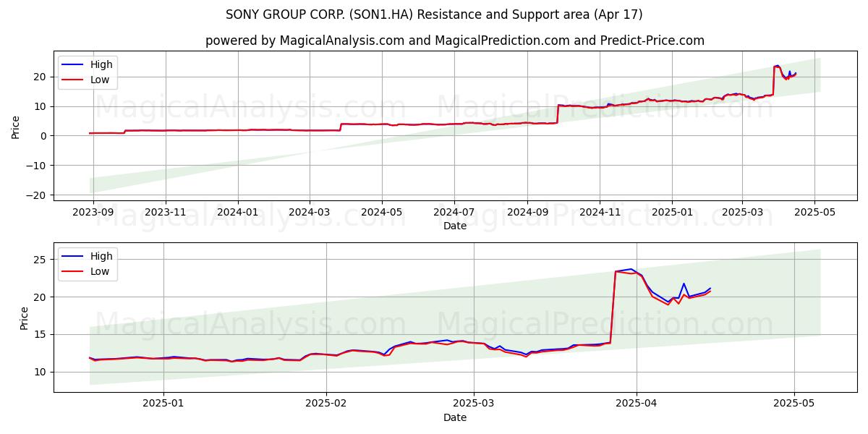This screenshot has width=868, height=434.
Task: Click the '2024-03' tick on top chart
Action: pos(310,213)
